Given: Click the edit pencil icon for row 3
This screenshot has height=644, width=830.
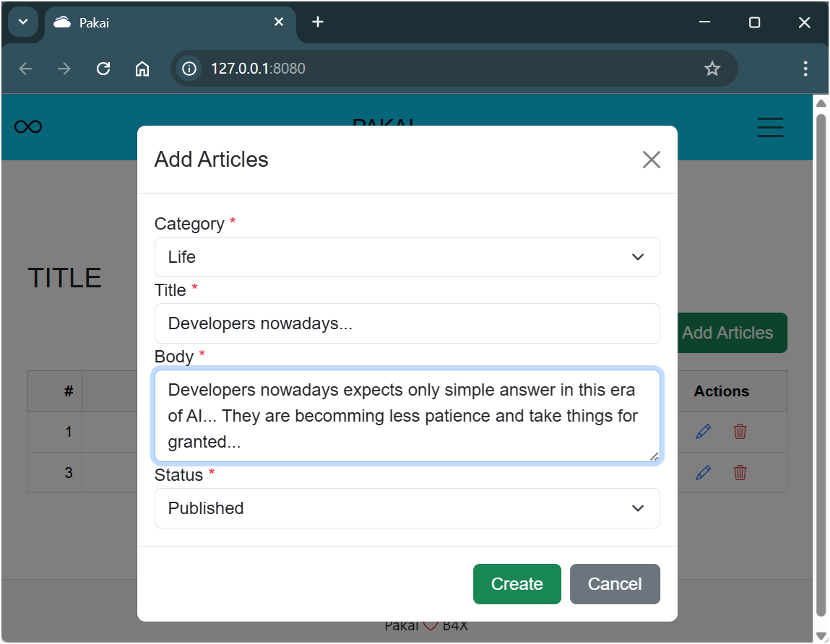Looking at the screenshot, I should [703, 473].
